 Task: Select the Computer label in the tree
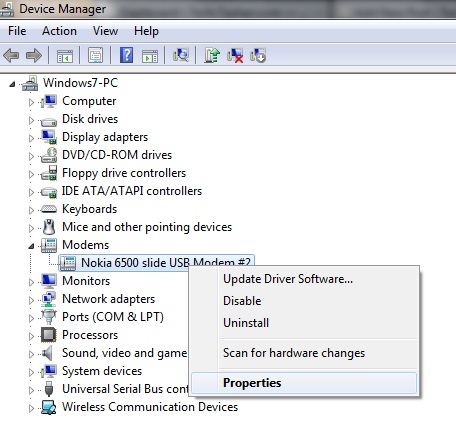point(89,101)
